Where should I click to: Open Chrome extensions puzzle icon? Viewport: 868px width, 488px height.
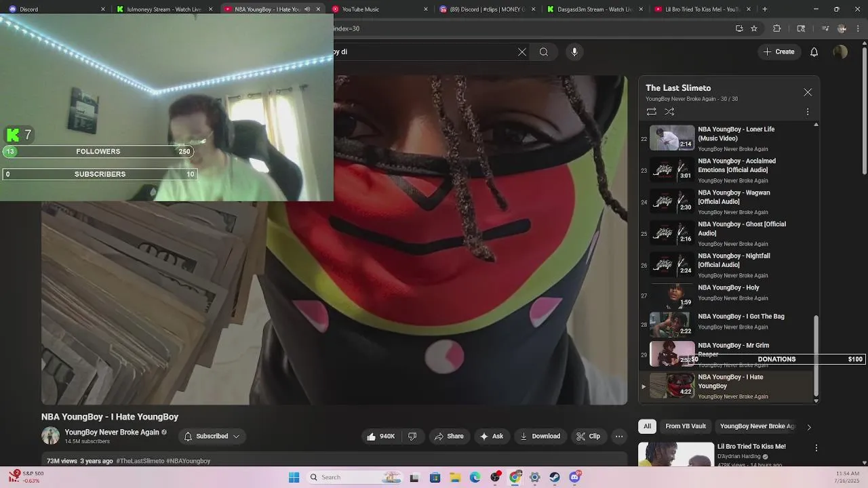tap(777, 28)
